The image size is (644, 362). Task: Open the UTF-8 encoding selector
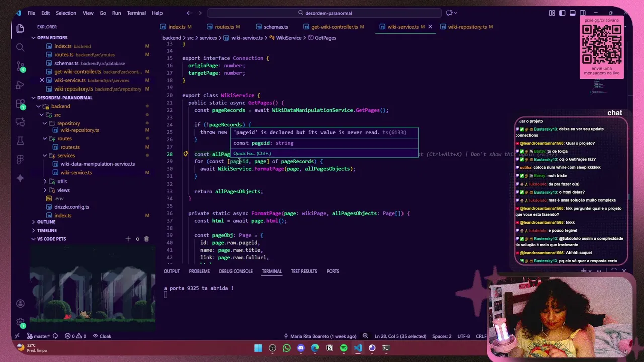pos(463,336)
